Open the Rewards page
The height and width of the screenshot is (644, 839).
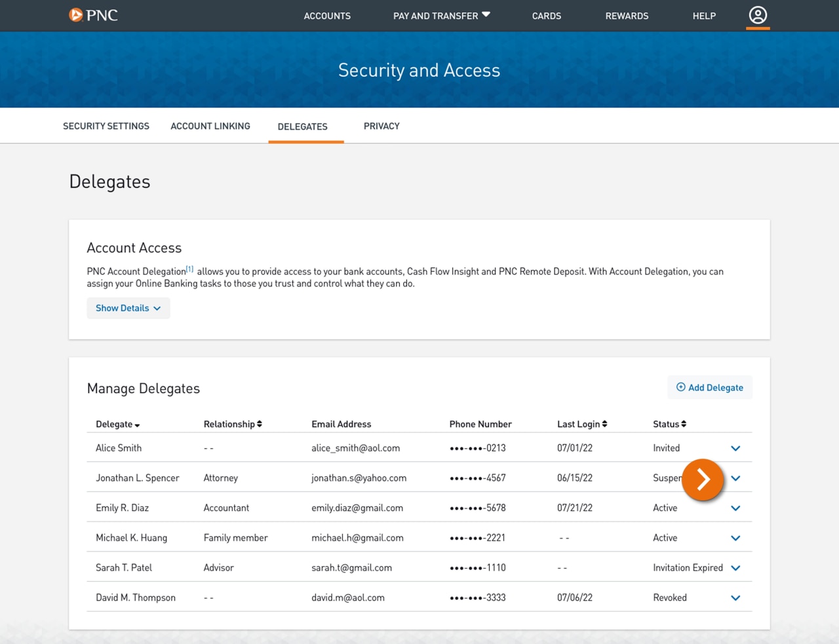627,15
